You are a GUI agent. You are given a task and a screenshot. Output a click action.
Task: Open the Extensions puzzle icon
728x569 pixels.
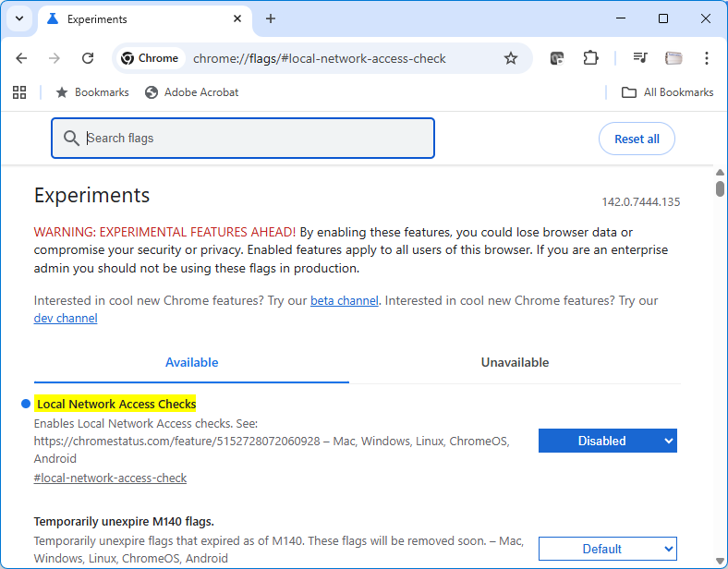coord(590,58)
